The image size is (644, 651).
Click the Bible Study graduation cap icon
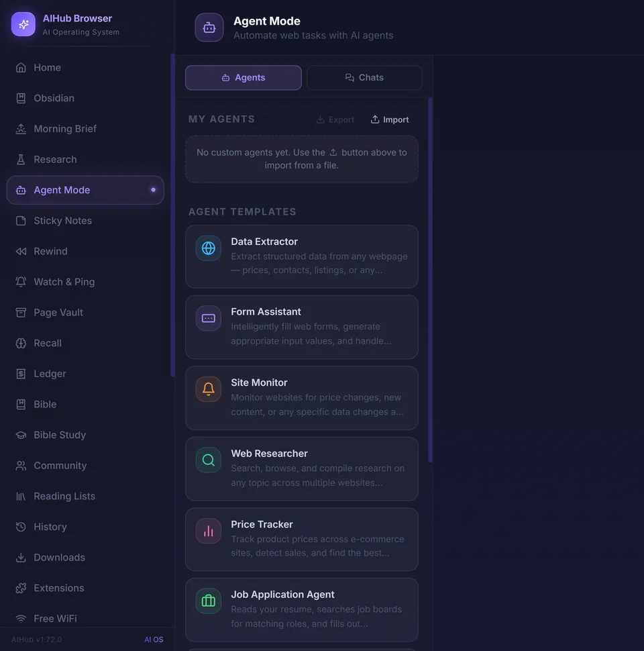pyautogui.click(x=21, y=435)
